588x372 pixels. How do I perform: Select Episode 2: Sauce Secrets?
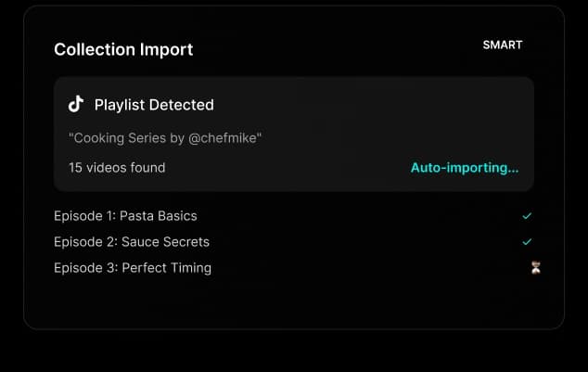(x=132, y=242)
